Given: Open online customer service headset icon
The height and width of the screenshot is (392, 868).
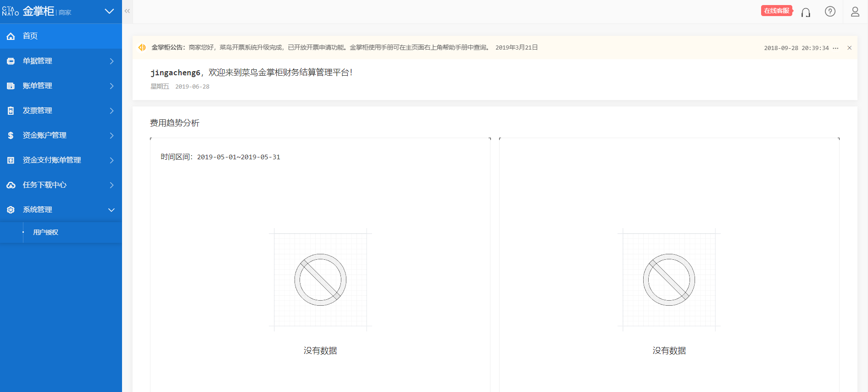Looking at the screenshot, I should tap(806, 12).
